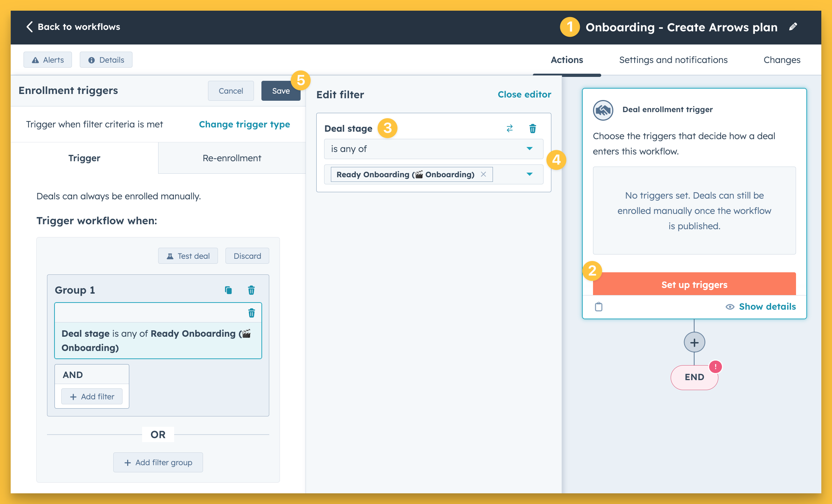Click Set up triggers button
Screen dimensions: 832x504
pyautogui.click(x=694, y=284)
